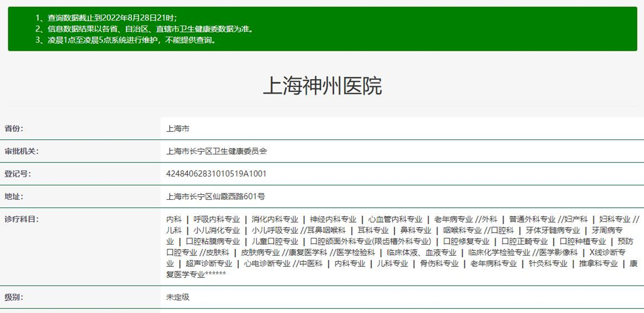This screenshot has height=313, width=644.
Task: Select the 审批机关 field label
Action: (22, 151)
